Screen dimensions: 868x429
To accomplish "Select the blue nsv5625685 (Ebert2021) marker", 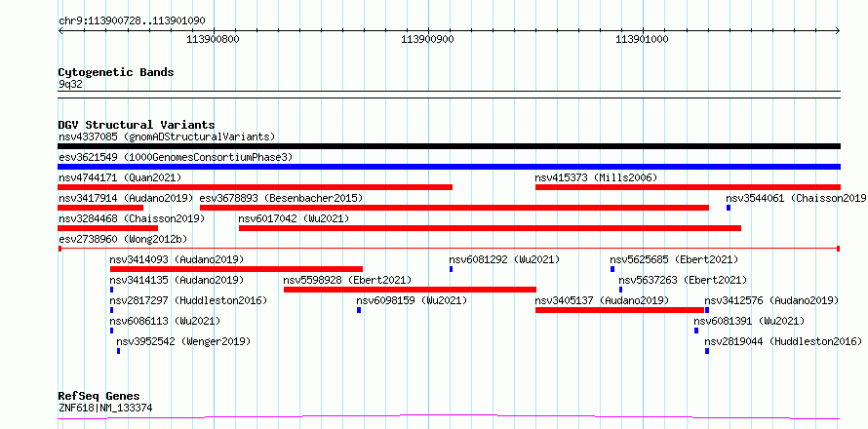I will pyautogui.click(x=612, y=269).
